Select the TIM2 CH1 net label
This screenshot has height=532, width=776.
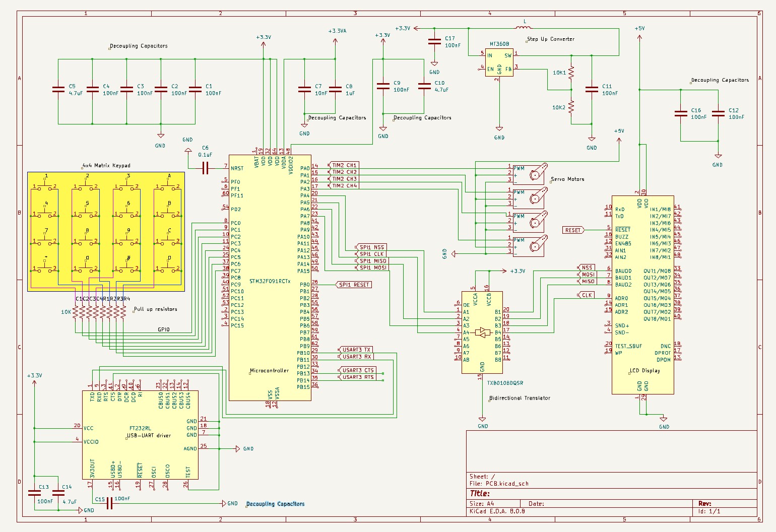pos(344,165)
